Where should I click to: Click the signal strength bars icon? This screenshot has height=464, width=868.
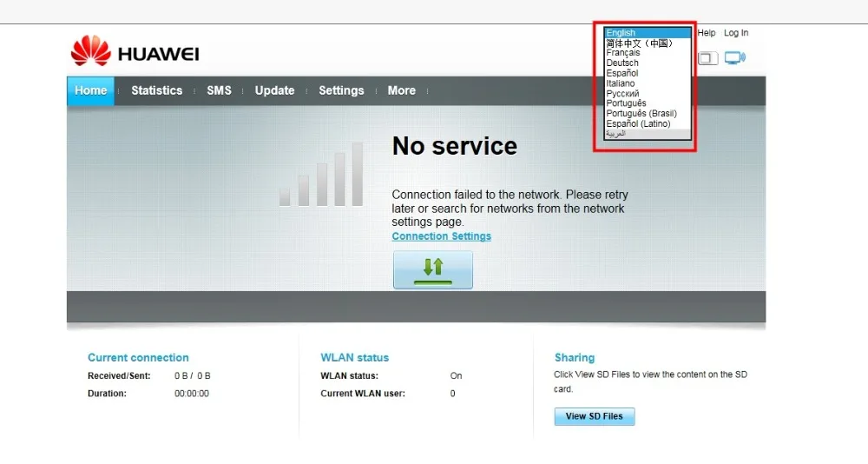click(x=321, y=174)
